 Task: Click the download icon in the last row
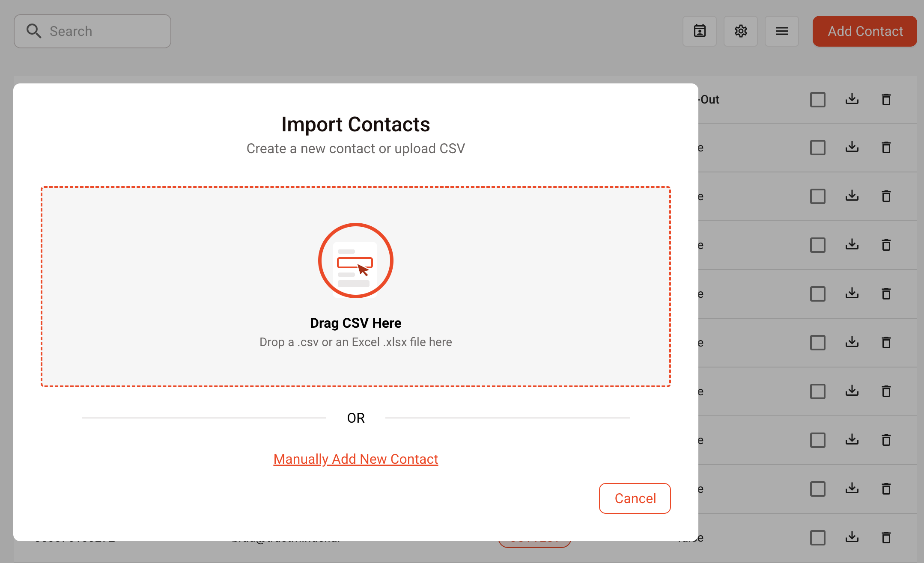tap(852, 537)
